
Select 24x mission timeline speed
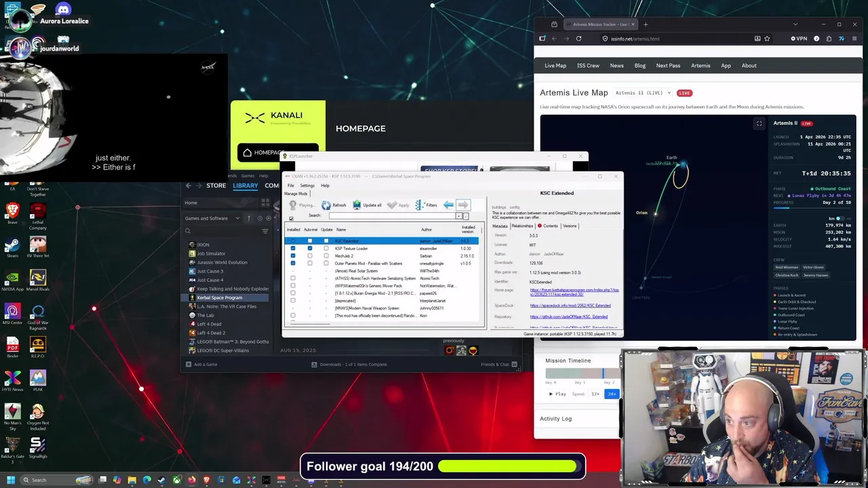click(x=612, y=394)
